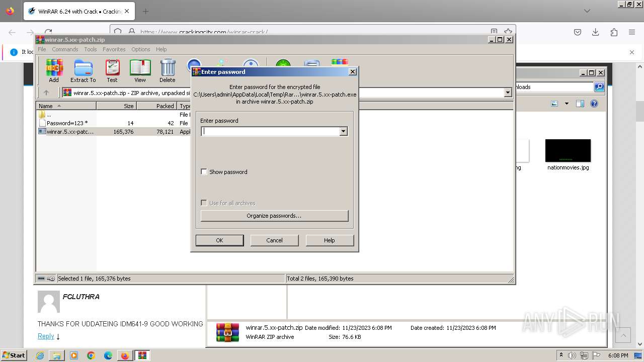Click the Organize passwords button

[274, 216]
